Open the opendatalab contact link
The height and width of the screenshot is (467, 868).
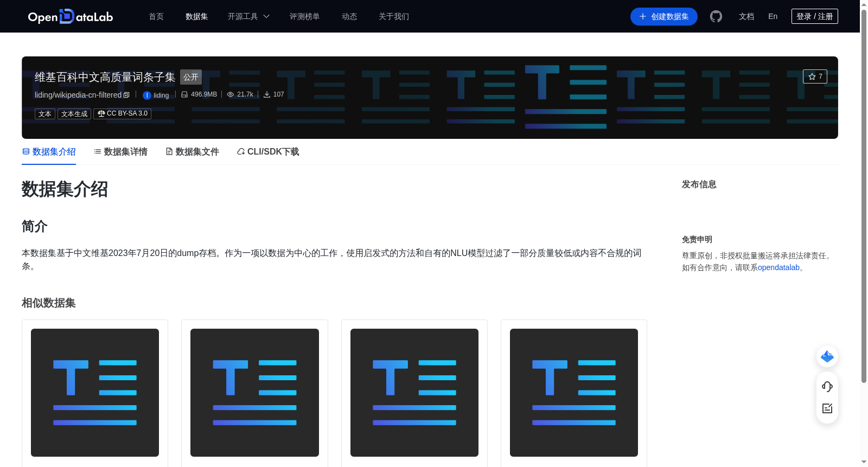778,267
